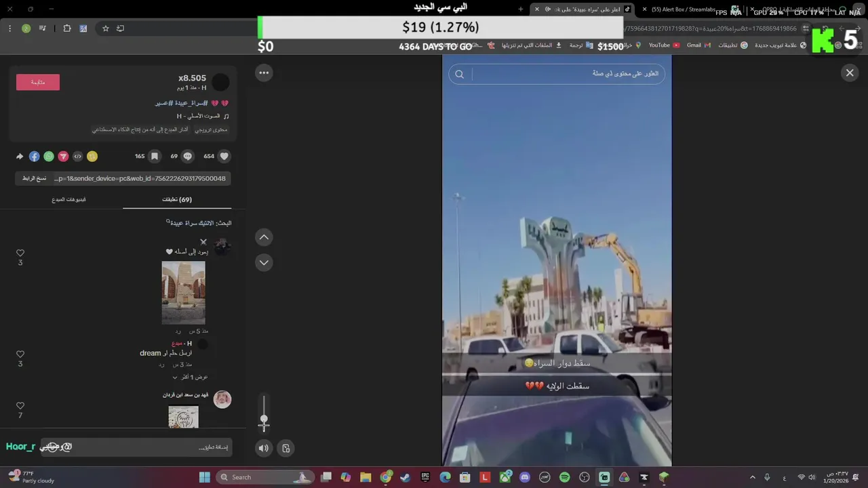Screen dimensions: 868x488
Task: Like the video with the heart icon showing 654
Action: [224, 156]
